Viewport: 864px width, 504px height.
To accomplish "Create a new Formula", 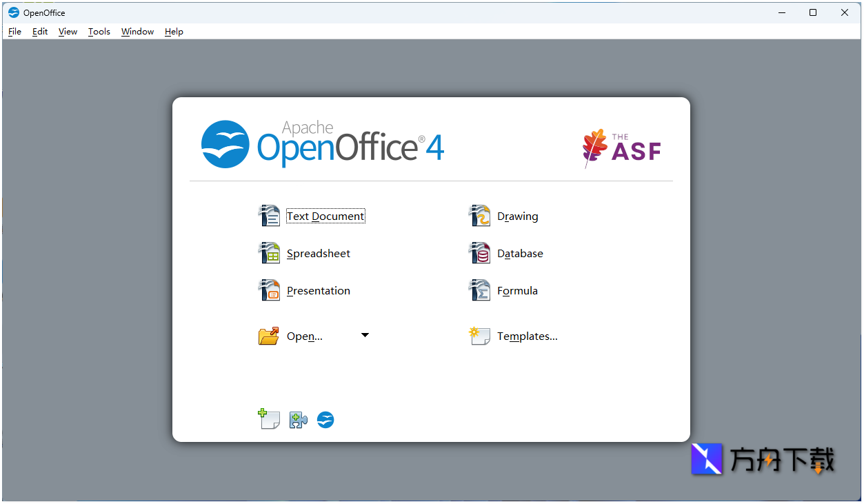I will [x=517, y=291].
